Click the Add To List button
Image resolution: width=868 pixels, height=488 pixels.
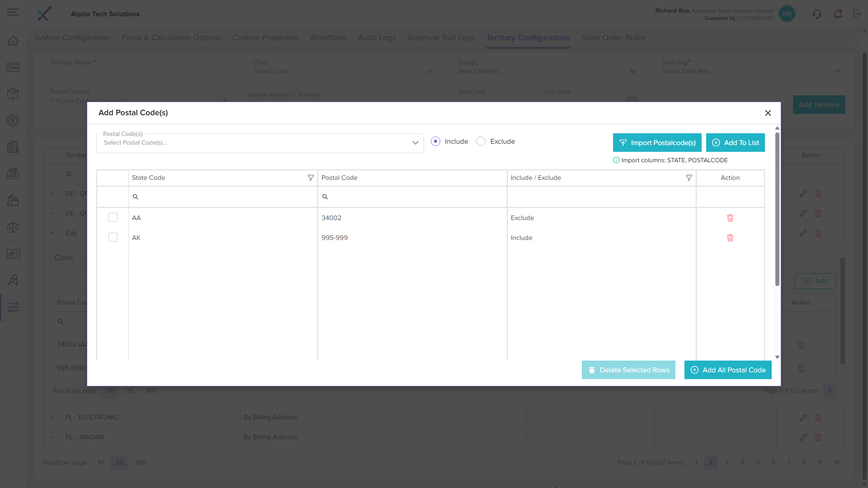(x=735, y=143)
